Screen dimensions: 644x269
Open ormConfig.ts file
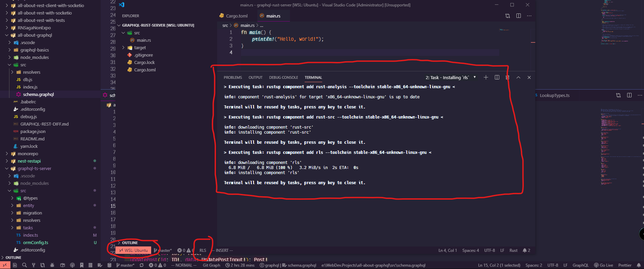(x=36, y=242)
